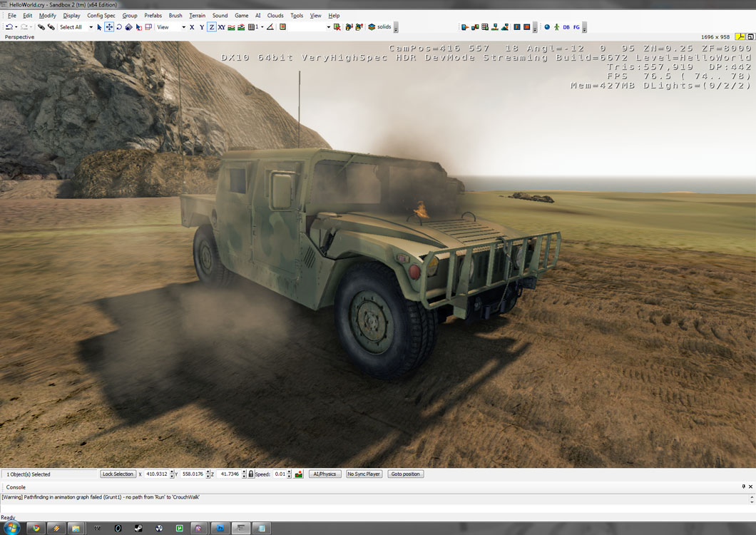Activate the Select and Move tool
The height and width of the screenshot is (535, 756).
click(109, 27)
